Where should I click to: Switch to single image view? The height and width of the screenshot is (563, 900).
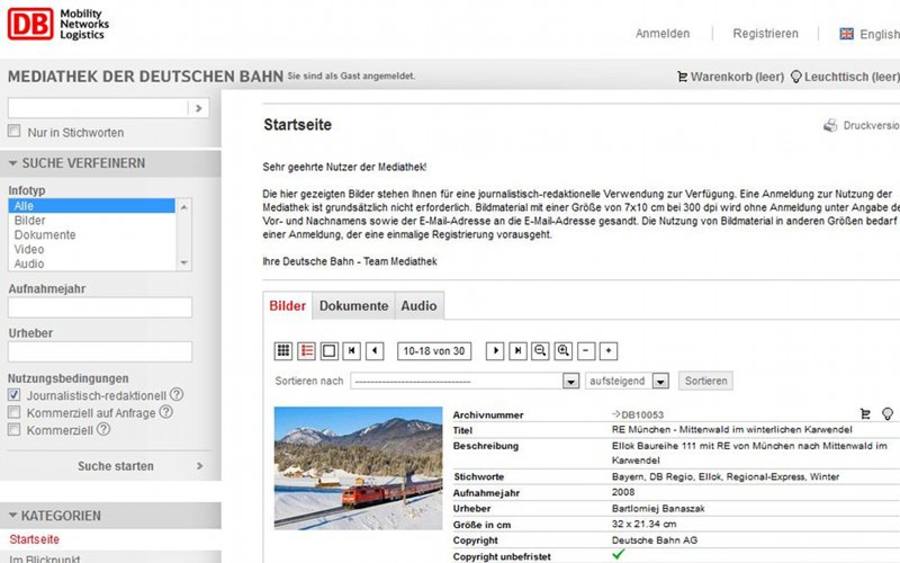(x=329, y=351)
